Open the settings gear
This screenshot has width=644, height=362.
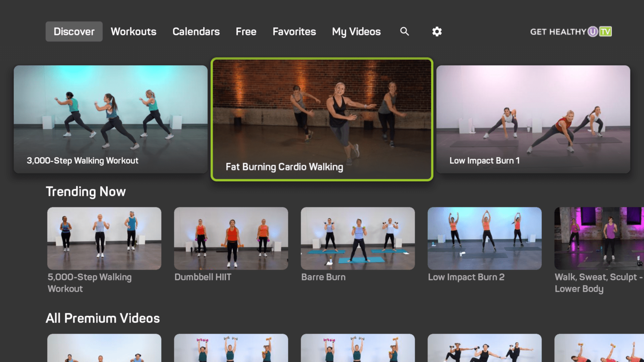(x=436, y=32)
